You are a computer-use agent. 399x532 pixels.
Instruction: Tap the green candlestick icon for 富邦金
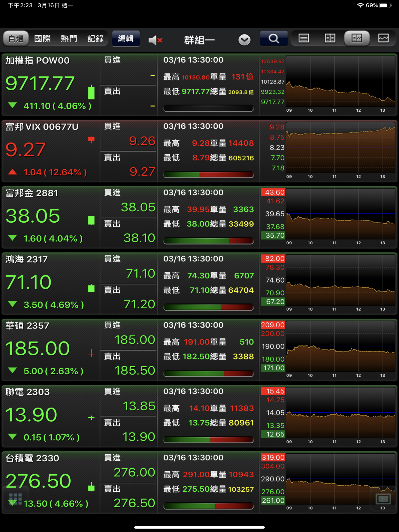[x=91, y=220]
